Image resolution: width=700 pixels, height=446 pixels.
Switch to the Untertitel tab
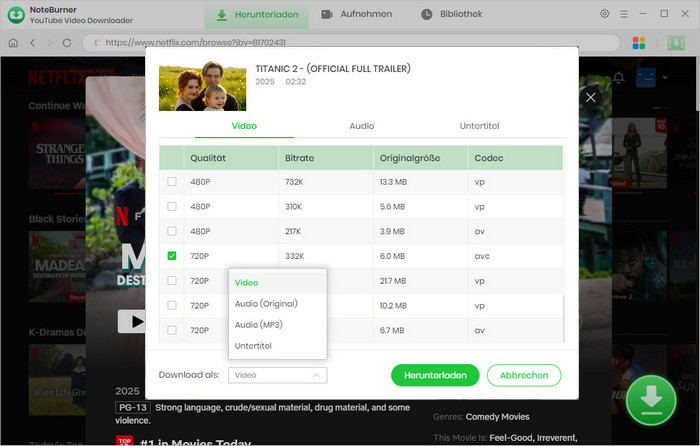pyautogui.click(x=479, y=126)
